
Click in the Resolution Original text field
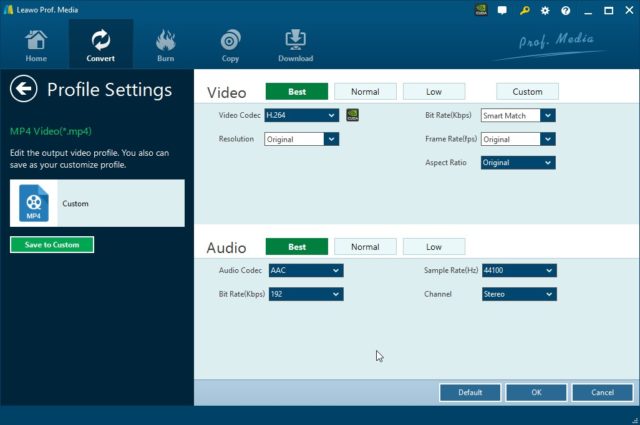[x=294, y=139]
